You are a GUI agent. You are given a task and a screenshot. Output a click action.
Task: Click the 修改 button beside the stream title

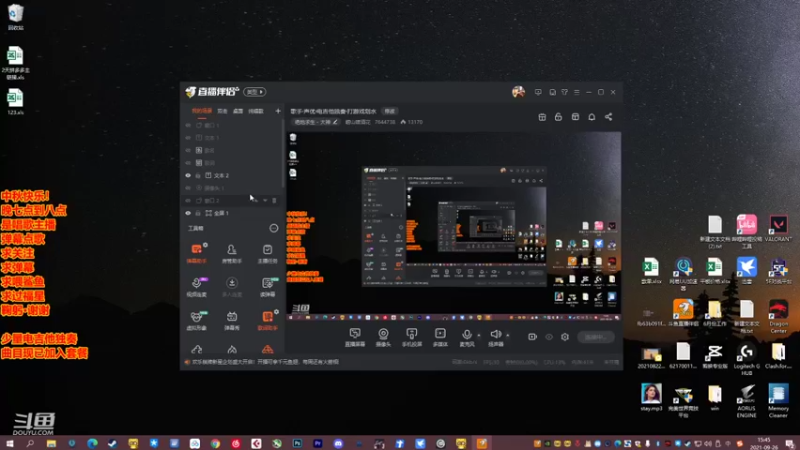point(390,111)
